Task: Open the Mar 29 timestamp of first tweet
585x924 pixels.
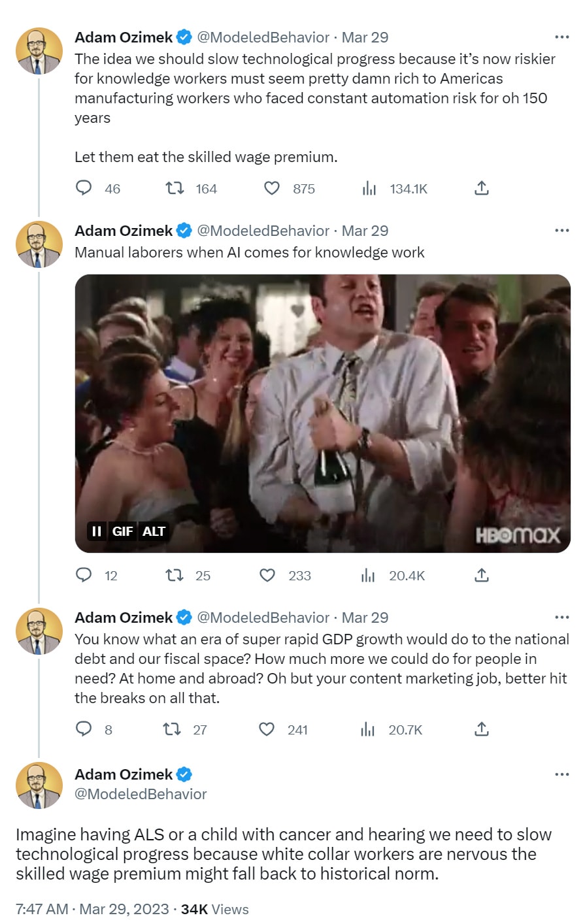Action: [365, 37]
